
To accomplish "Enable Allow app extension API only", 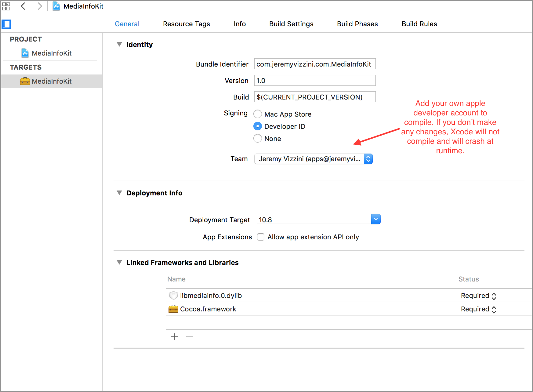I will (x=261, y=237).
